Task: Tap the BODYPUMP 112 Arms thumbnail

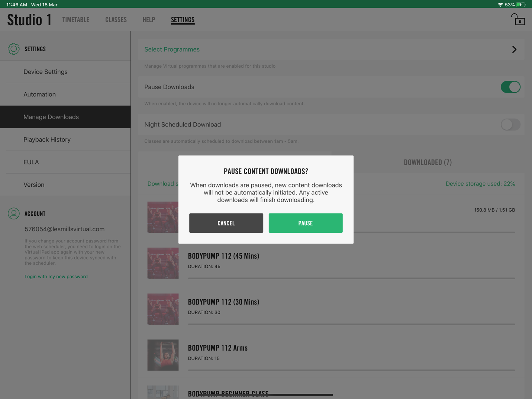Action: click(x=163, y=355)
